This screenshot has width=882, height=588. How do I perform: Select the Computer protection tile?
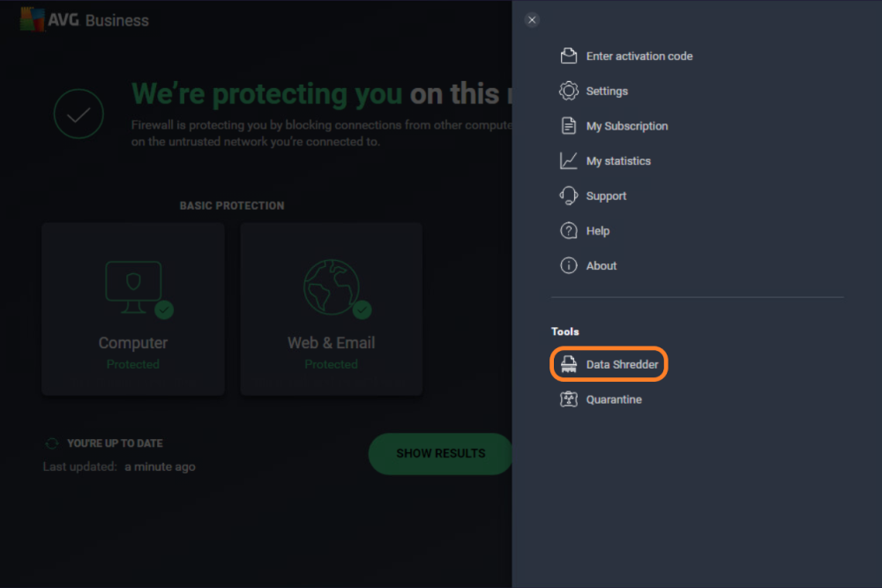coord(132,309)
